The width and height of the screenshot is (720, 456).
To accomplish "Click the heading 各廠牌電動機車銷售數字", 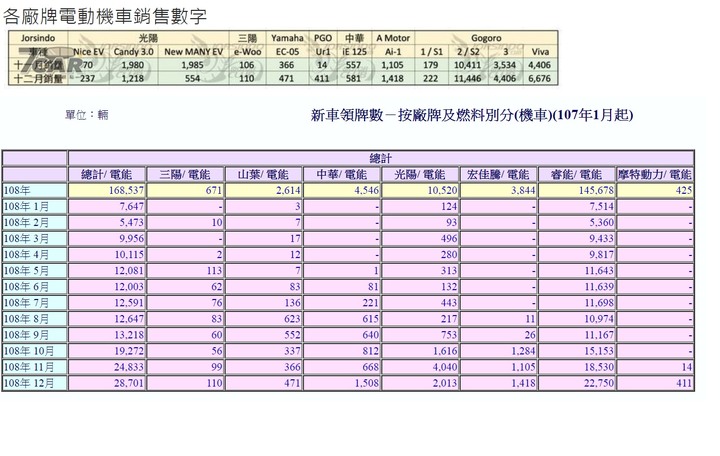I will coord(105,16).
